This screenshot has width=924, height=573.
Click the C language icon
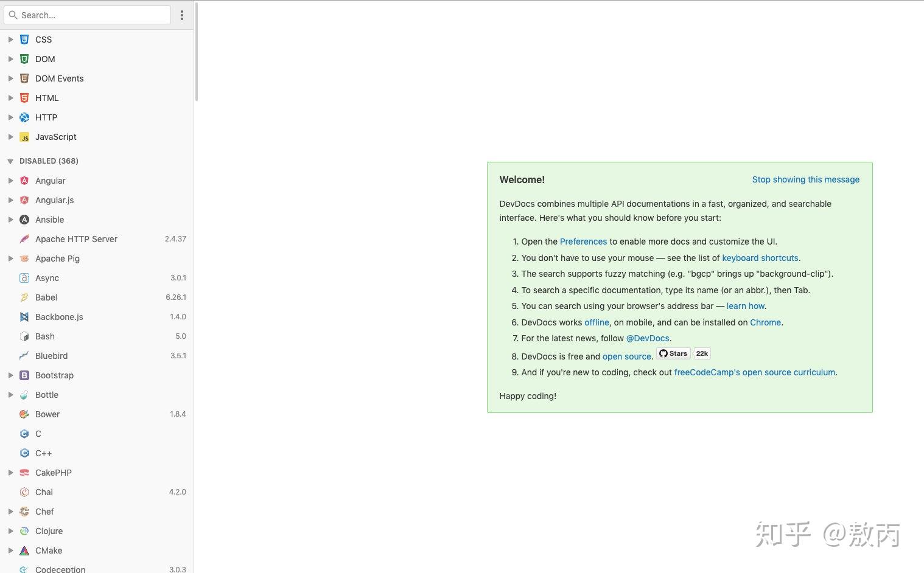point(24,434)
